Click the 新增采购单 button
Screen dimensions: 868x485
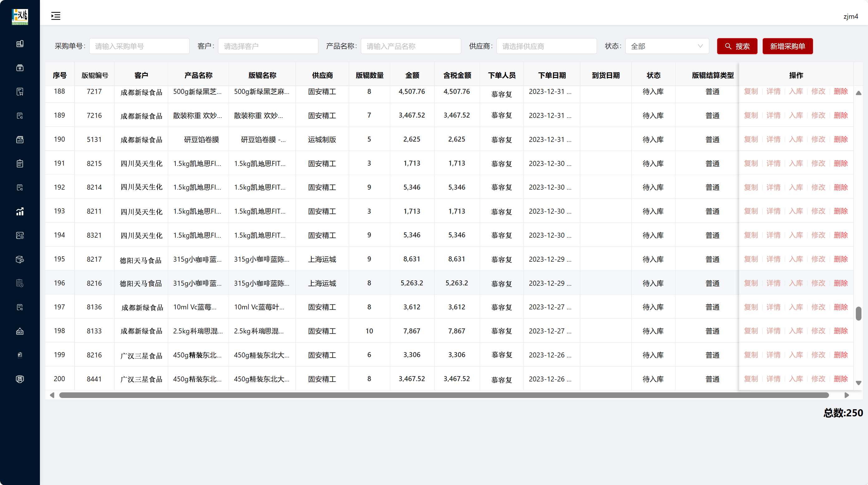(788, 46)
